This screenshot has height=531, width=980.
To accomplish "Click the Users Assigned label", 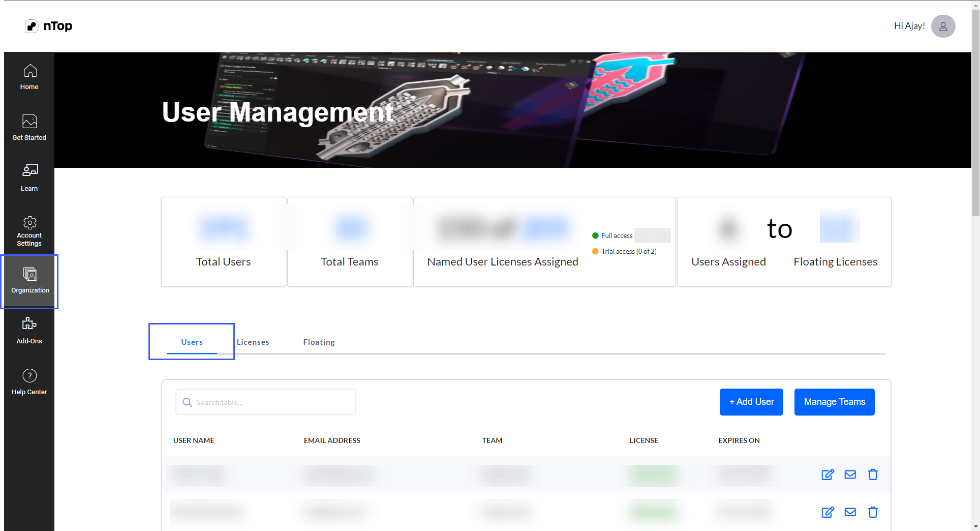I will [728, 262].
